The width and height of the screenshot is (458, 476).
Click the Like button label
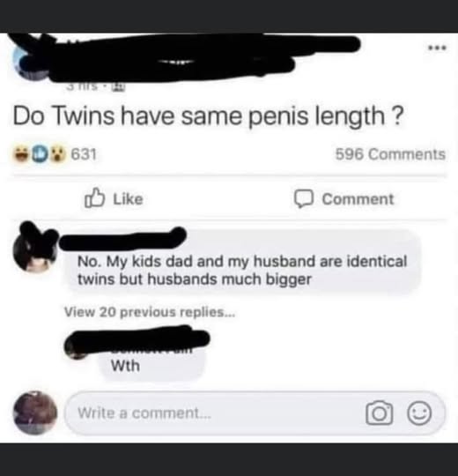point(128,199)
